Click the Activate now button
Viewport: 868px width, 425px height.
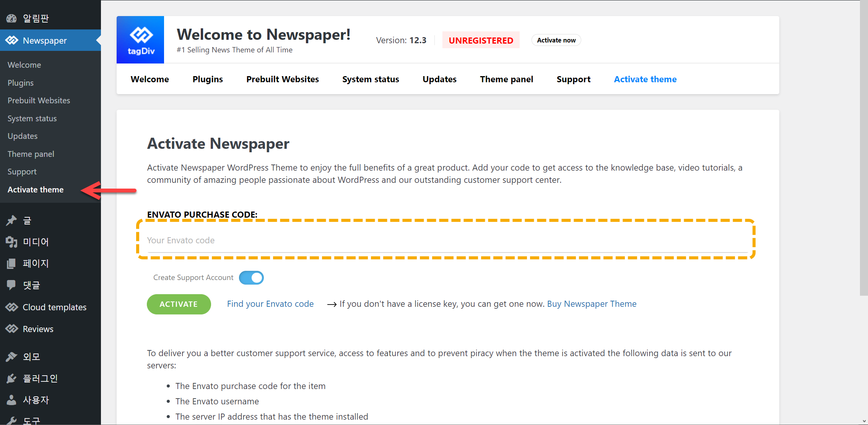[556, 40]
